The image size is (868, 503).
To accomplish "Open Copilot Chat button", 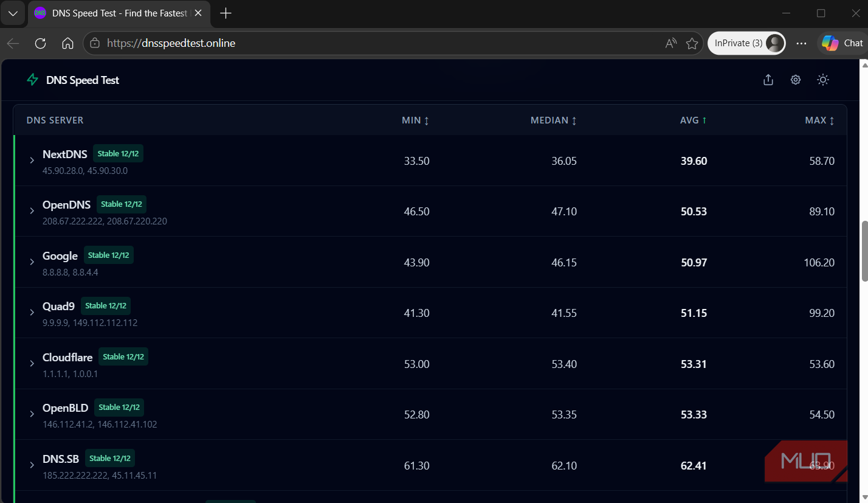I will tap(842, 43).
